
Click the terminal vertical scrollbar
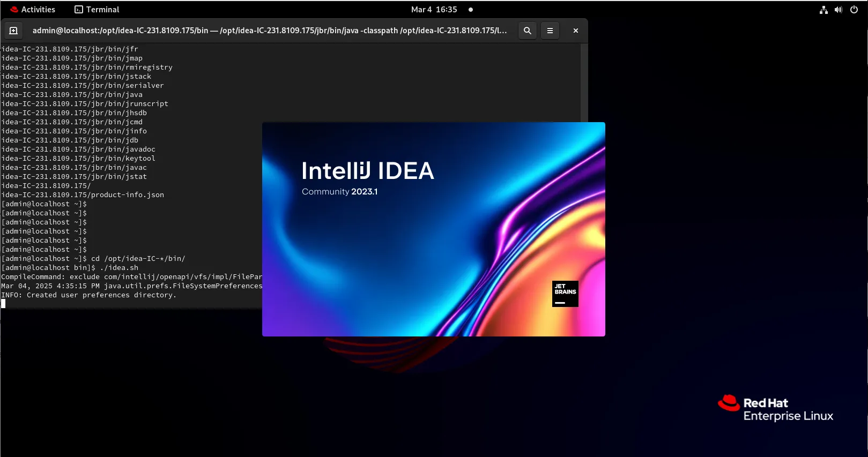(584, 83)
